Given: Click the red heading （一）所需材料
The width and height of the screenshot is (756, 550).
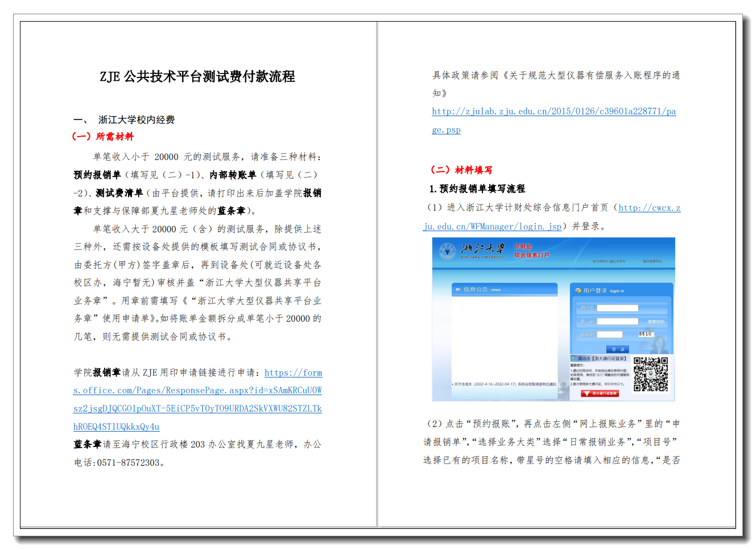Looking at the screenshot, I should tap(103, 137).
